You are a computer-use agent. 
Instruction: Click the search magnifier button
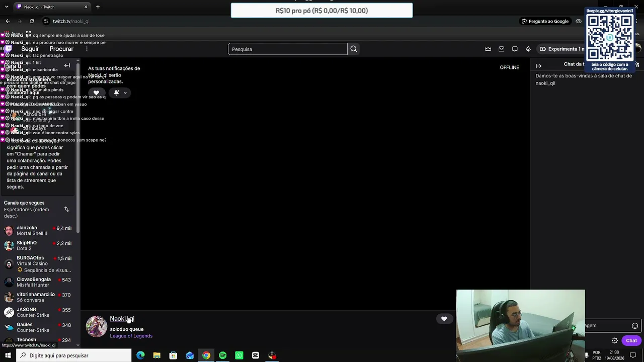click(x=354, y=49)
